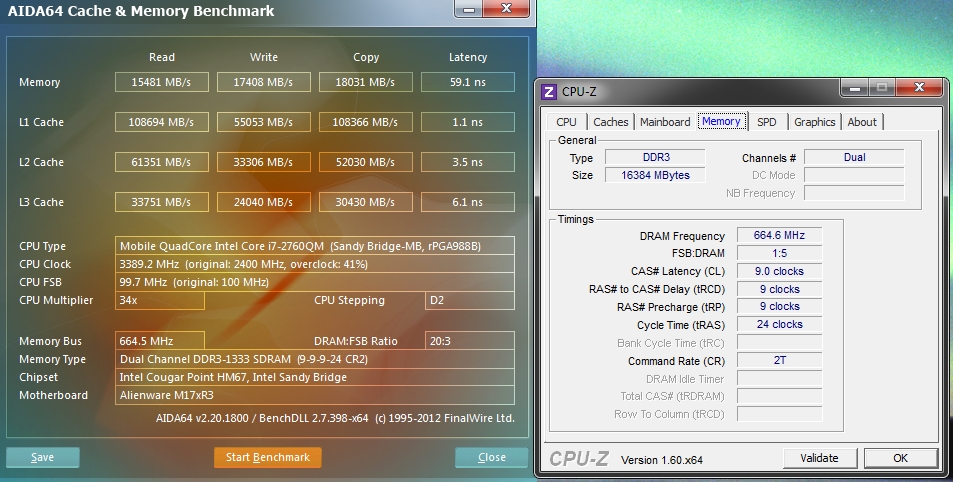953x482 pixels.
Task: Select the DRAM Frequency value box
Action: [x=779, y=236]
